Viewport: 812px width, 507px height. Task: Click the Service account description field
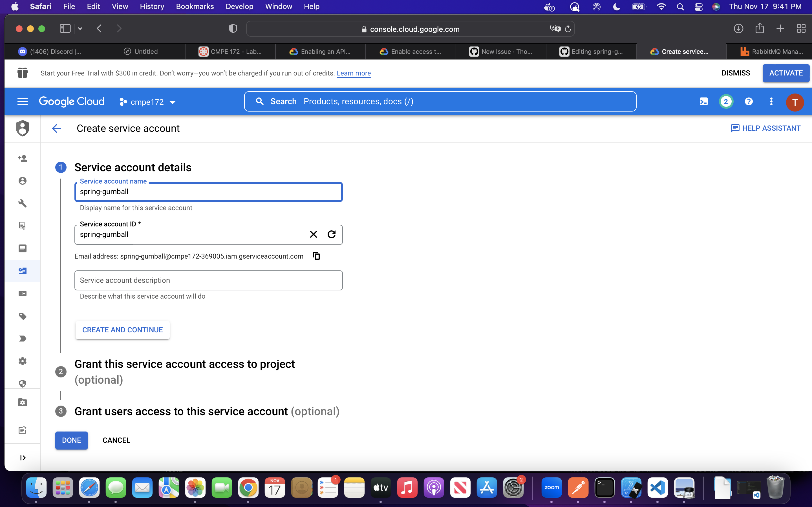click(208, 280)
